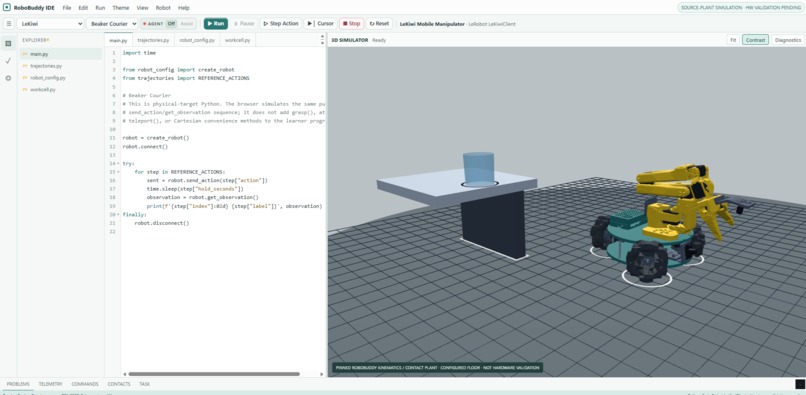Click the Fit view button

733,40
